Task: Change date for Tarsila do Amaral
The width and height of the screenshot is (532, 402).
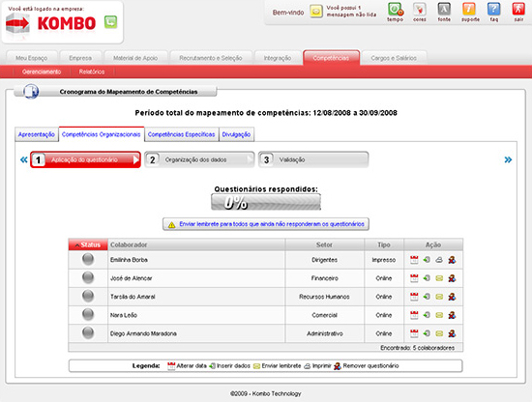Action: 414,297
